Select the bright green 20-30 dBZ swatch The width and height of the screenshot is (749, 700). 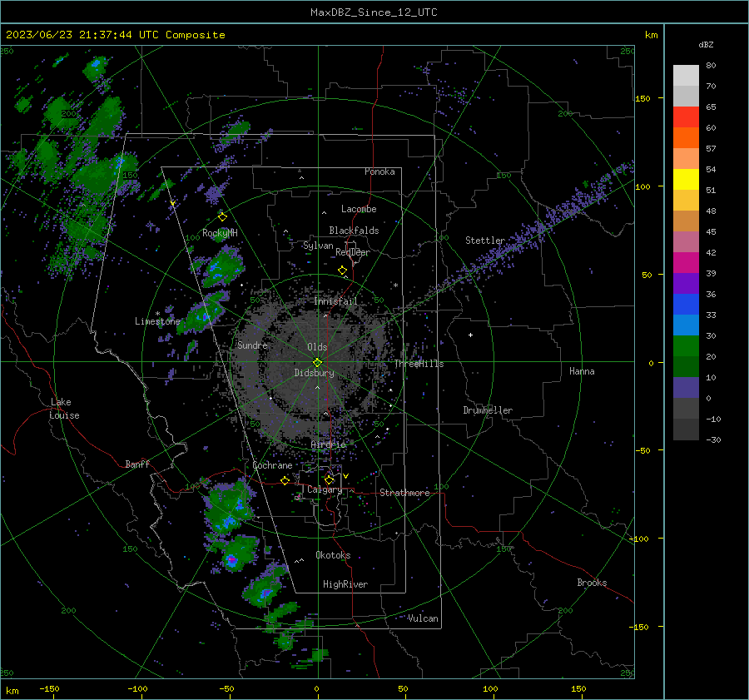pos(686,346)
